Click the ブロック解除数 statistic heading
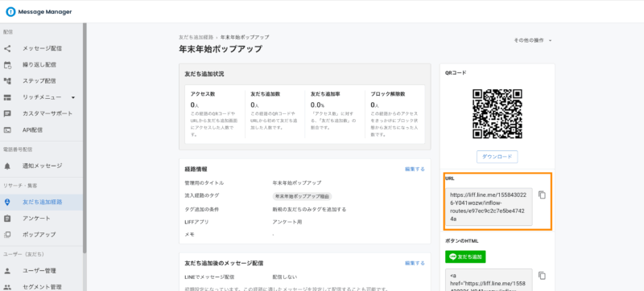 click(x=388, y=94)
